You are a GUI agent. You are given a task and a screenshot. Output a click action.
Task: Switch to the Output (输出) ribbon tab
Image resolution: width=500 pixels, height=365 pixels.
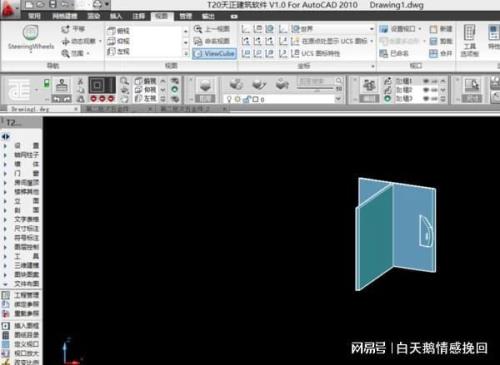208,16
